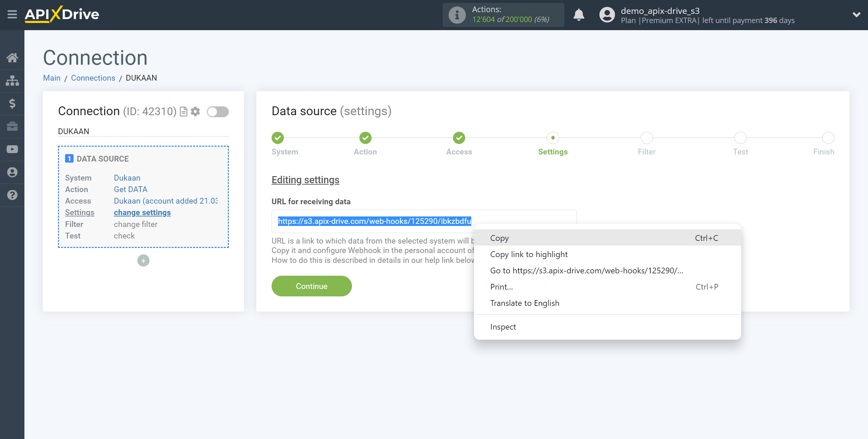Select the Filter step
The image size is (868, 439).
click(647, 138)
